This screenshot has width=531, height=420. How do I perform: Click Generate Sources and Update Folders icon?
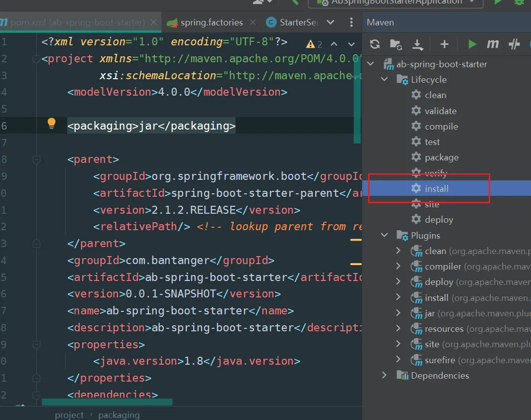pyautogui.click(x=396, y=45)
